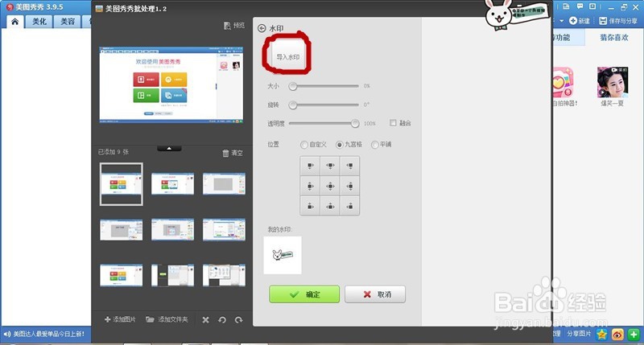Click 添加文件夹 add folder button
The height and width of the screenshot is (345, 644).
pos(167,319)
